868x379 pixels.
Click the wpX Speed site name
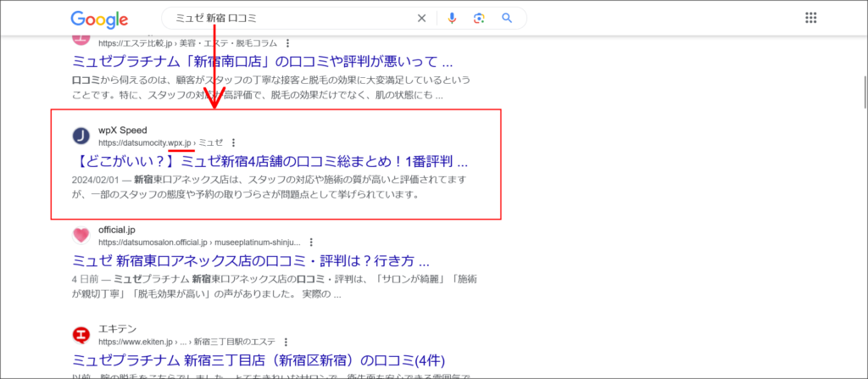coord(123,131)
